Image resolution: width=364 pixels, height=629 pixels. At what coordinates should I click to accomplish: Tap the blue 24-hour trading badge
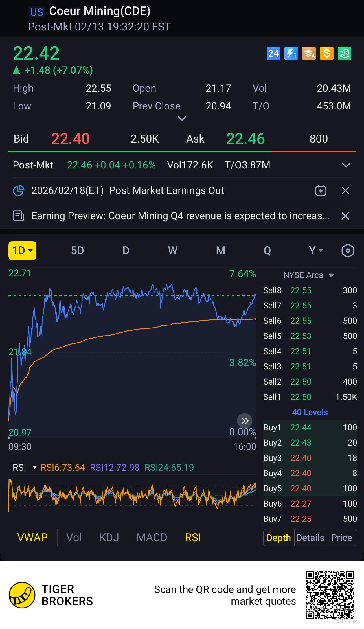273,53
